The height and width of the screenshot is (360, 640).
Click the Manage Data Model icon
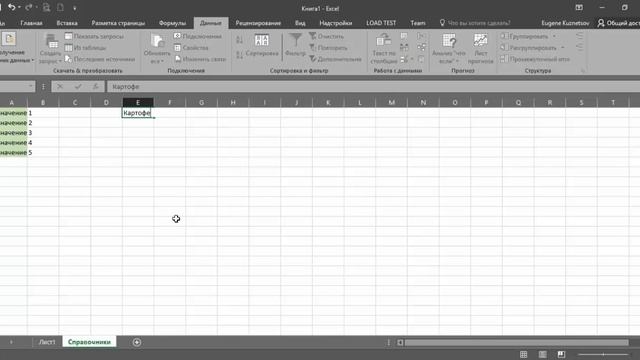(x=421, y=59)
